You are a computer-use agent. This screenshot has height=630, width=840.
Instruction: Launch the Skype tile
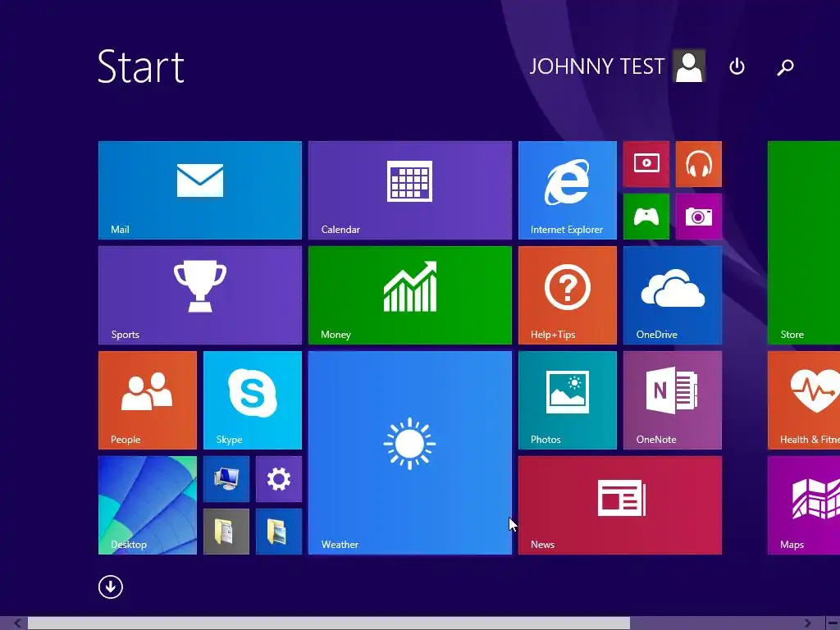click(253, 400)
